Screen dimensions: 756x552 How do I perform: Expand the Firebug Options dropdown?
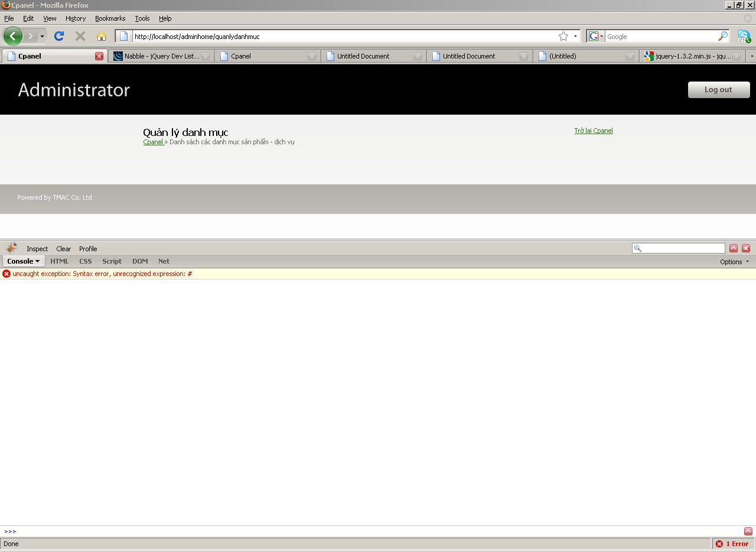[x=734, y=261]
